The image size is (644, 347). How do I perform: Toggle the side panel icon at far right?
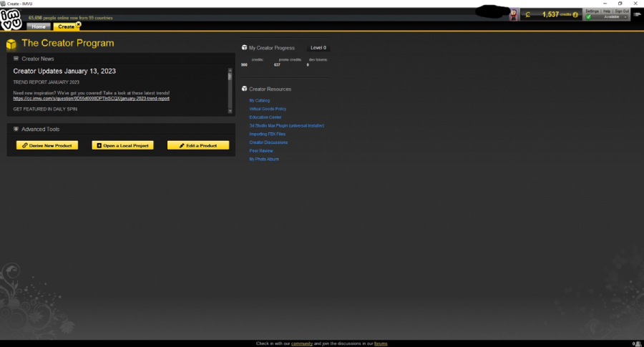click(x=637, y=14)
